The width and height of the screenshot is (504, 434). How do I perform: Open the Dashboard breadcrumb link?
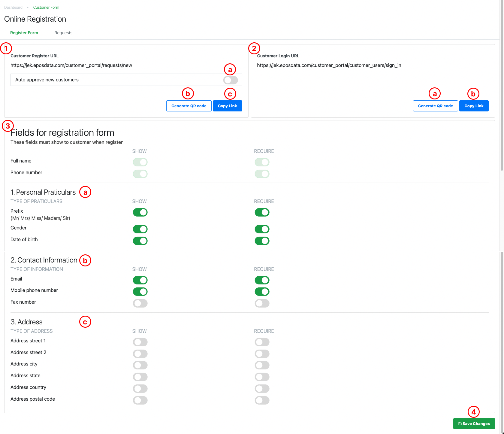point(13,7)
